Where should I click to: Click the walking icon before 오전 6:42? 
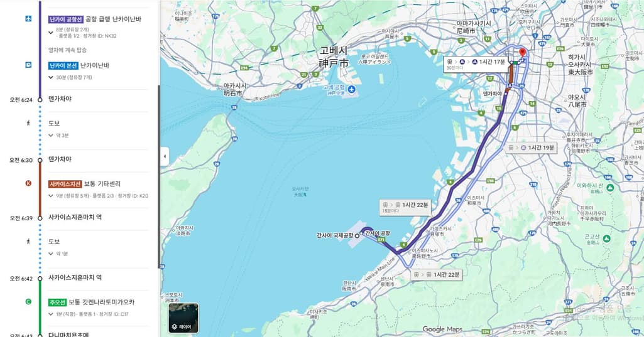coord(28,242)
